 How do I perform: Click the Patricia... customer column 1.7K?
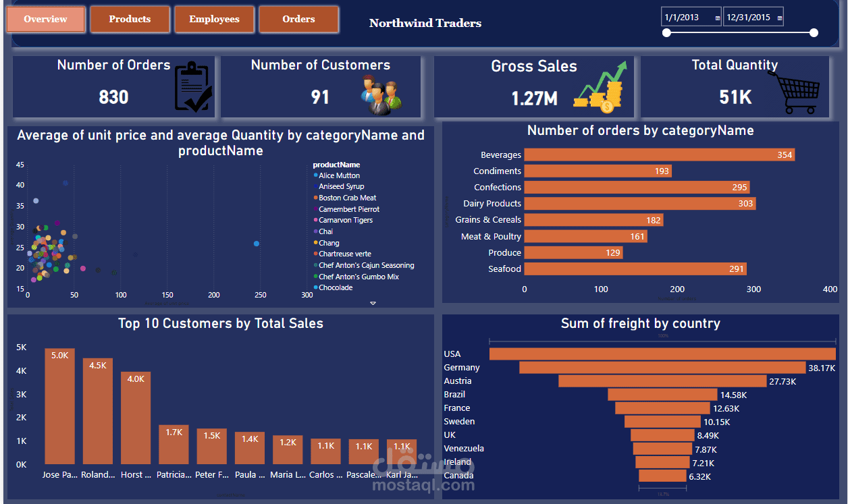(174, 444)
